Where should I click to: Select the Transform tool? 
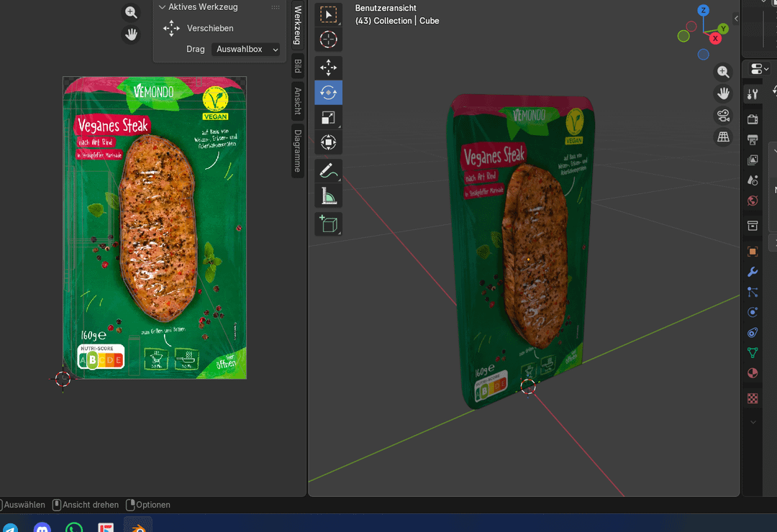[328, 142]
